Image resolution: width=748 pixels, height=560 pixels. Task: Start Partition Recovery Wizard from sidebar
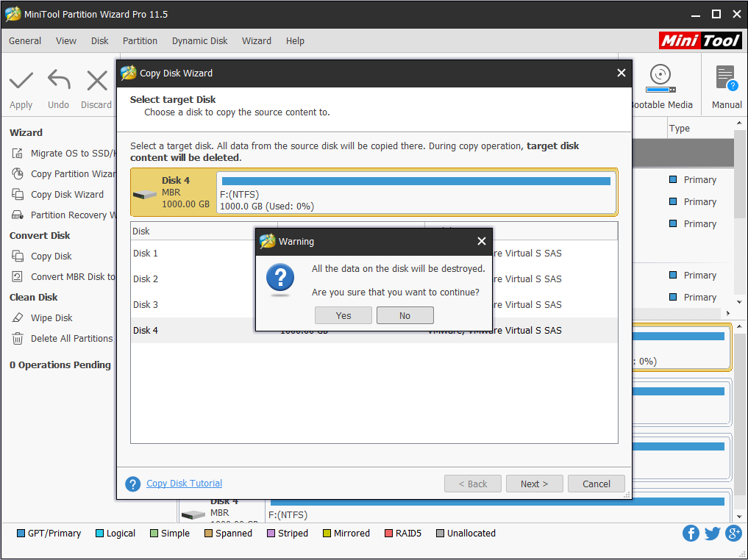click(63, 215)
